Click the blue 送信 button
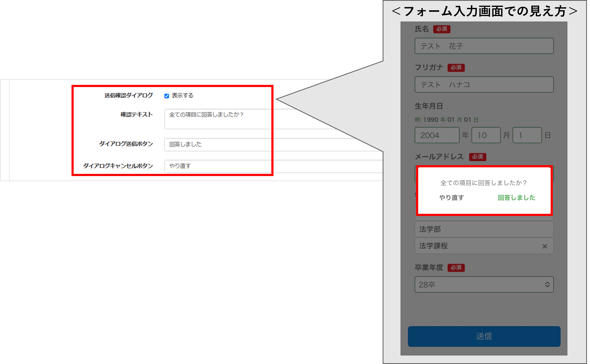The image size is (590, 364). [x=484, y=336]
